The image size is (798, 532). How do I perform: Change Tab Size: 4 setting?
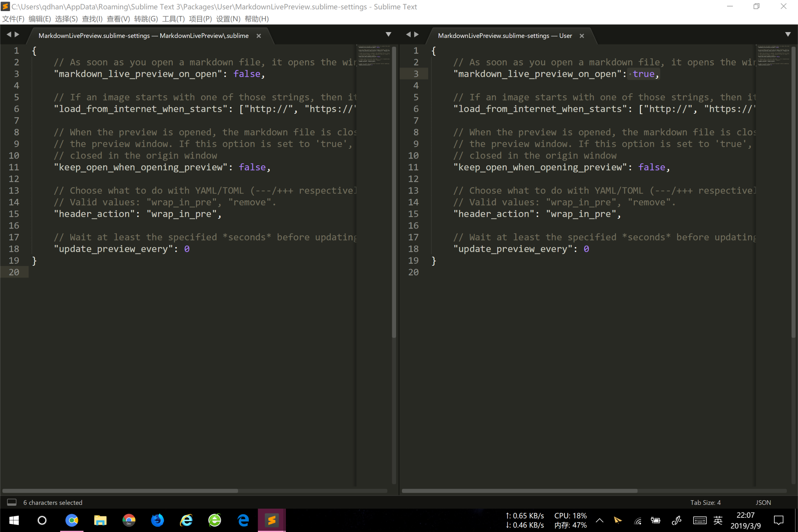pyautogui.click(x=705, y=502)
